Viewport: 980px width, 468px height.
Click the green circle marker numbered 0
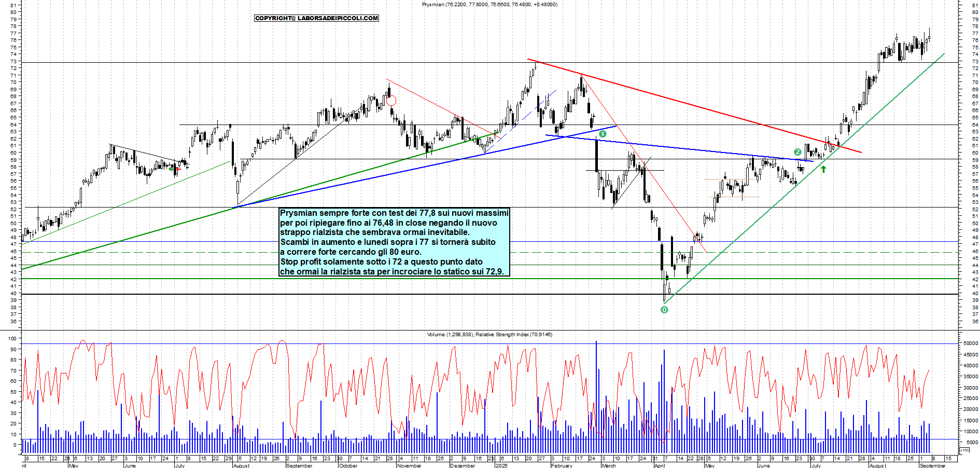point(664,310)
